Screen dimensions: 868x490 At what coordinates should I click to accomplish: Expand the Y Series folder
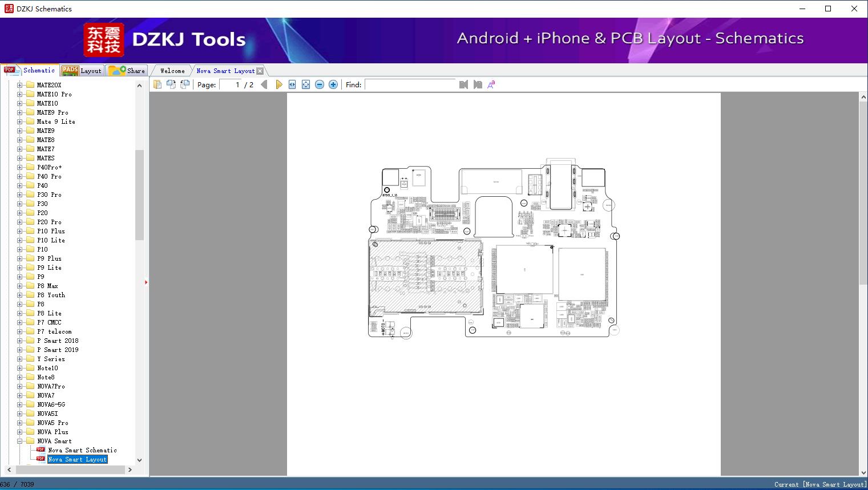pyautogui.click(x=20, y=359)
